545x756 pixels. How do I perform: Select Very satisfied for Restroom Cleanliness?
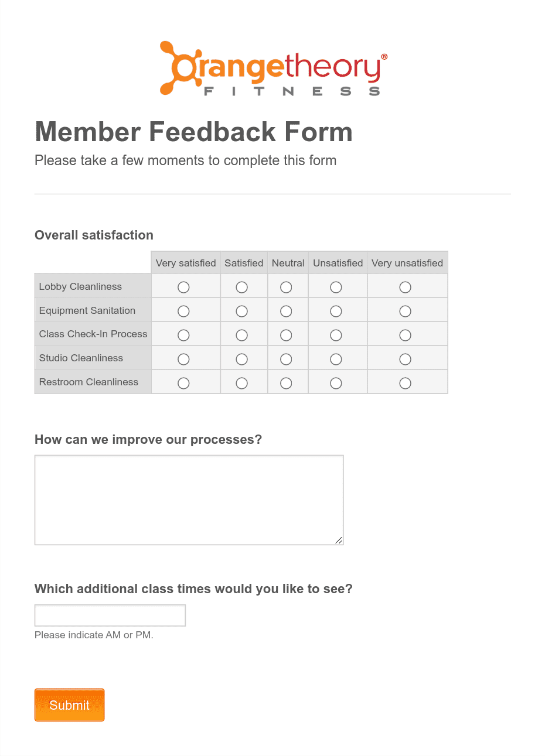tap(183, 382)
